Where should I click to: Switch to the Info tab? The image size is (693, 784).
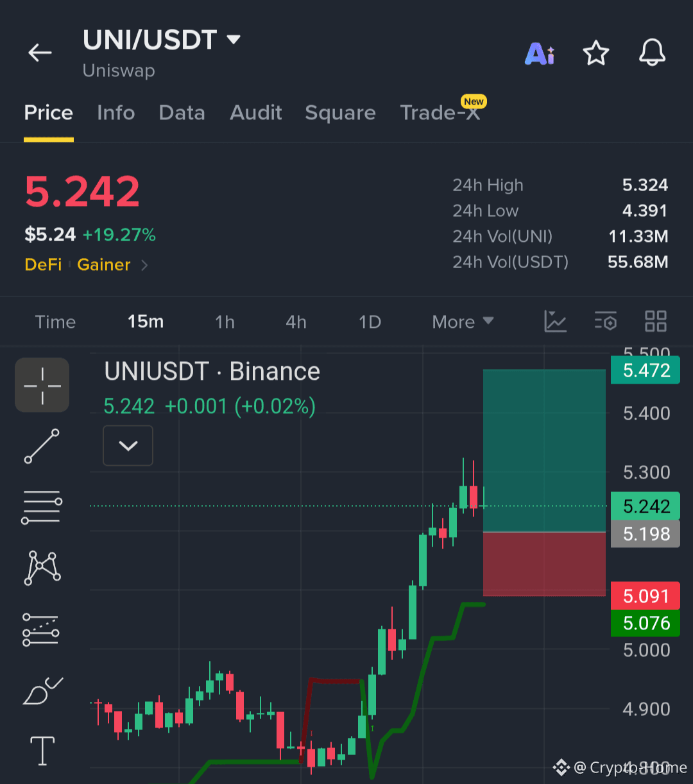[x=116, y=113]
